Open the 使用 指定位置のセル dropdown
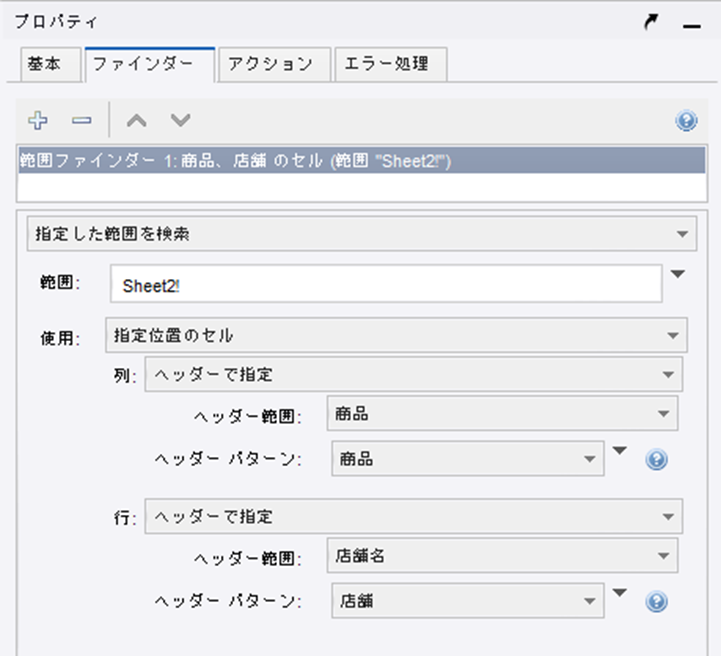This screenshot has width=721, height=656. [396, 335]
